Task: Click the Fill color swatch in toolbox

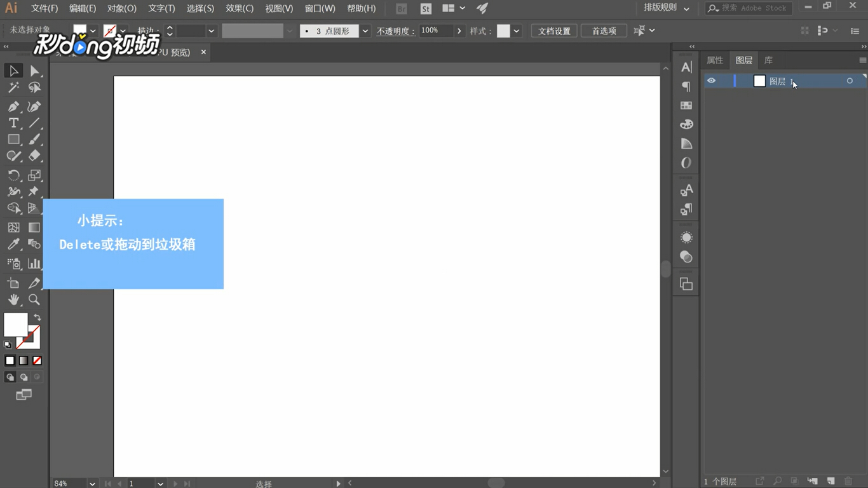Action: (15, 325)
